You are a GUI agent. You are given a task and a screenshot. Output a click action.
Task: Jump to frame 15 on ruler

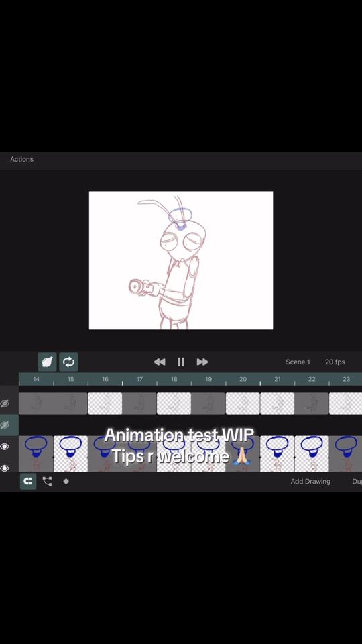[x=70, y=379]
